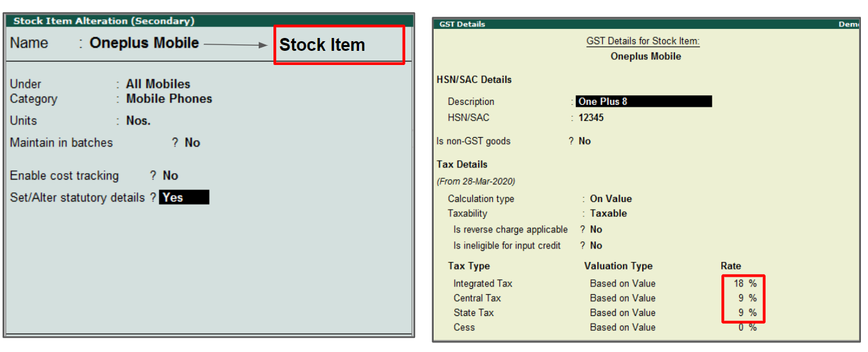The image size is (868, 352).
Task: Click Based on Value for Integrated Tax
Action: pos(622,283)
